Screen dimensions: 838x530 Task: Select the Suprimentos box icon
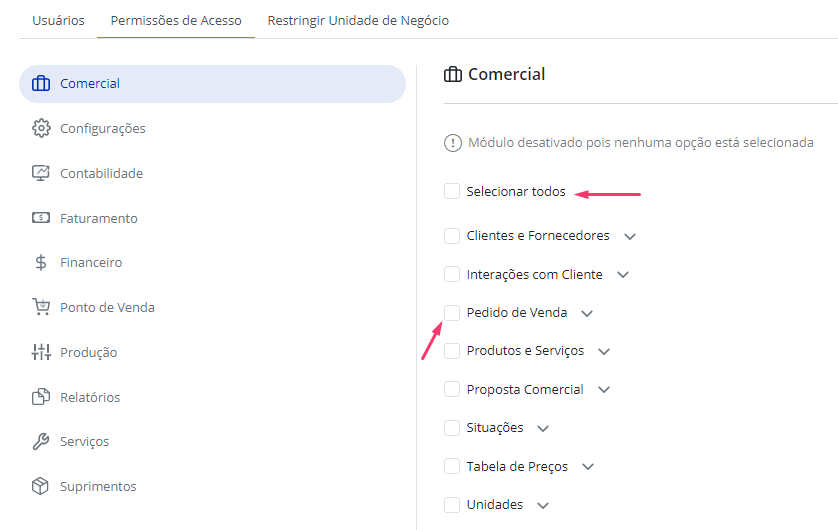(x=41, y=486)
